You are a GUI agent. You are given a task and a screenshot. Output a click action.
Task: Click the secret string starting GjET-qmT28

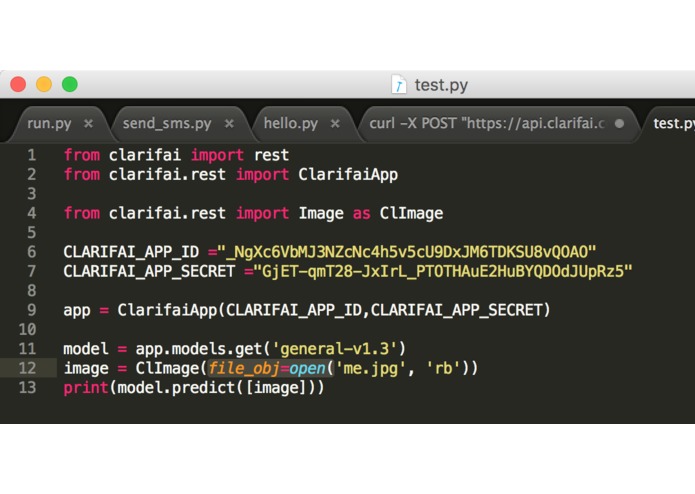pos(443,271)
